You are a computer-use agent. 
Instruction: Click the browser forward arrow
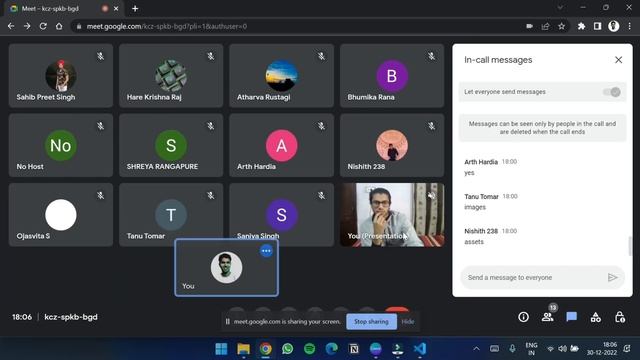[27, 26]
